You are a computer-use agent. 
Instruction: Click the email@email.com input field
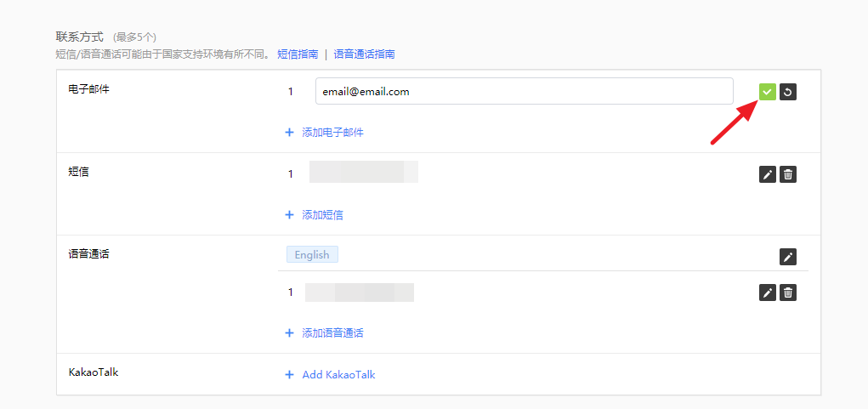[524, 92]
